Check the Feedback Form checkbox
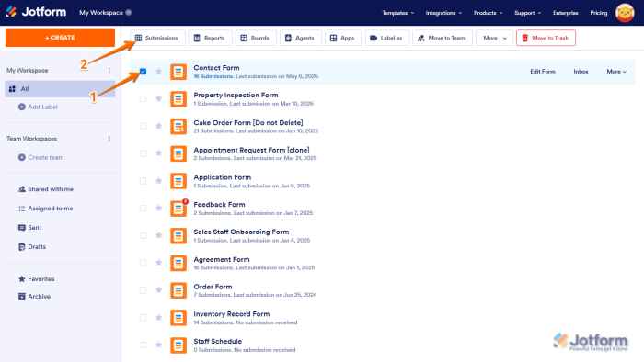This screenshot has height=362, width=644. click(143, 208)
